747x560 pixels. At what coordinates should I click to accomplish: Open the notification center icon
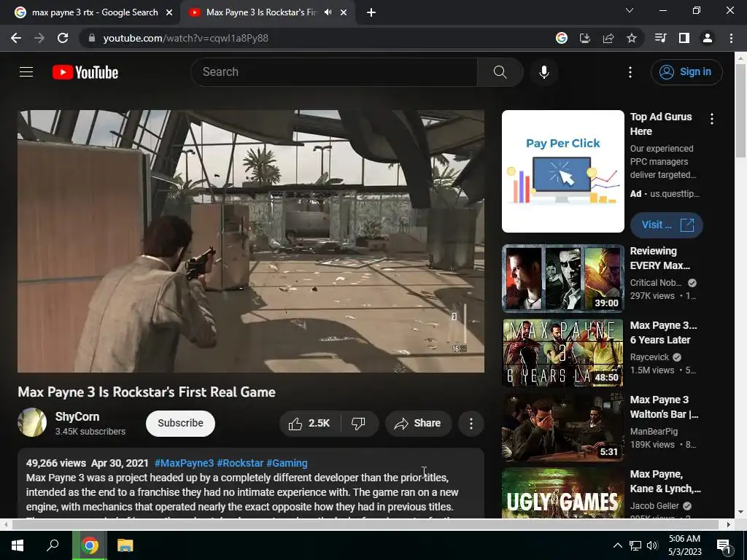tap(724, 545)
